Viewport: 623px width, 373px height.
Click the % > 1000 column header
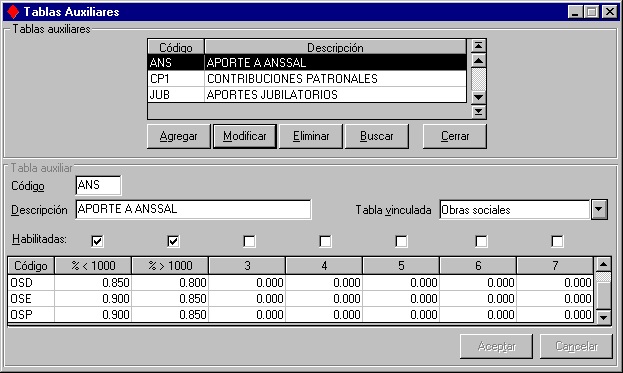(170, 265)
